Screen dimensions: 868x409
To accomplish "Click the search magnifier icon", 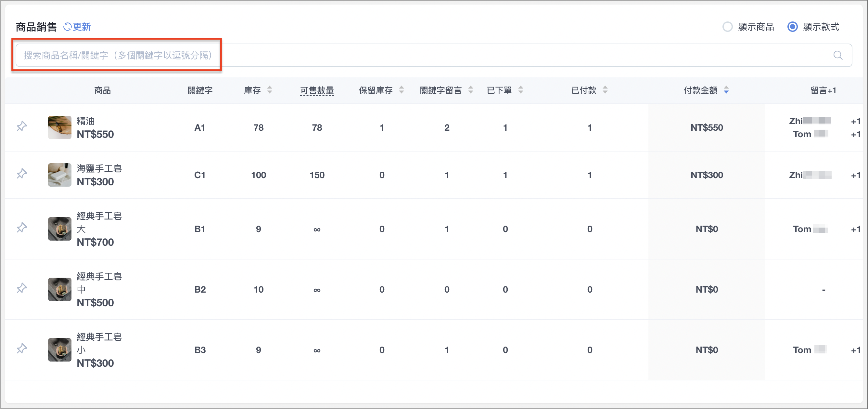I will tap(838, 55).
